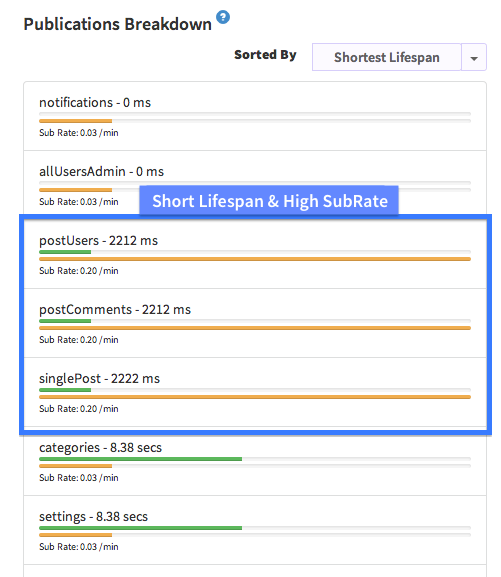Click the help question mark icon
The width and height of the screenshot is (501, 577).
pyautogui.click(x=223, y=17)
